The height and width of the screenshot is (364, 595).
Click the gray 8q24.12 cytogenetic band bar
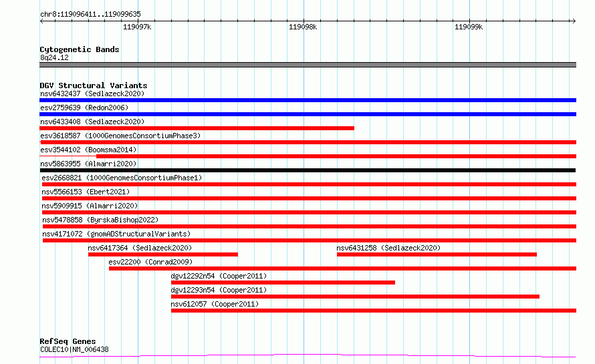(x=308, y=65)
